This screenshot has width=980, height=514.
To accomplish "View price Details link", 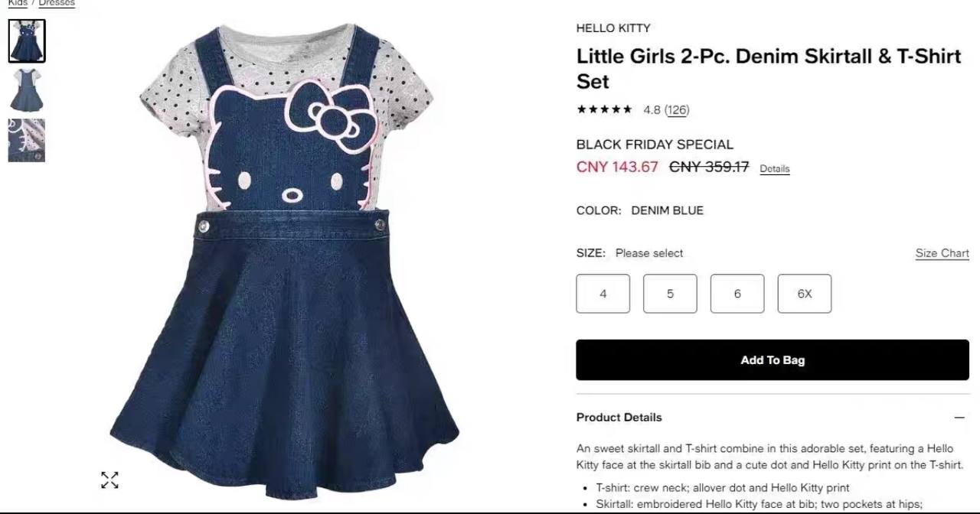I will (774, 169).
